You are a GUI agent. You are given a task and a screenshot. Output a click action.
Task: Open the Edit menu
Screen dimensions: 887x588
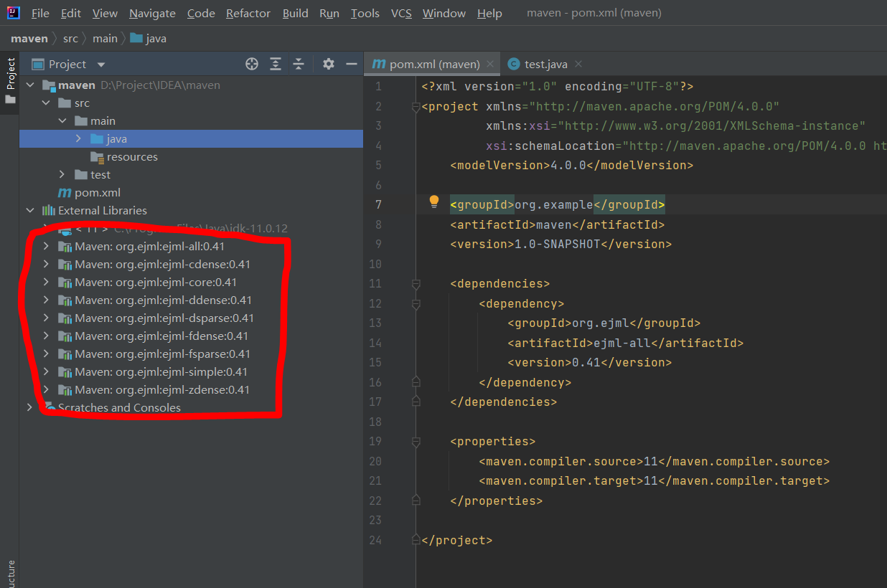(x=71, y=14)
